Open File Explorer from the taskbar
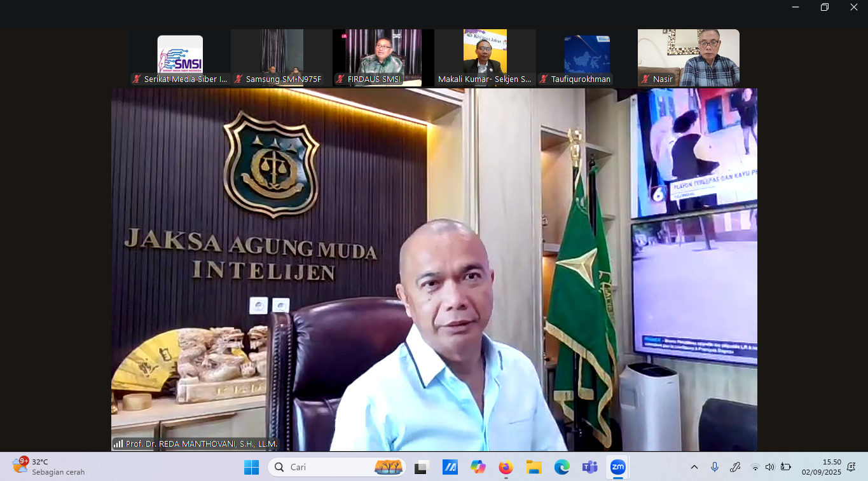Image resolution: width=868 pixels, height=481 pixels. pos(534,467)
